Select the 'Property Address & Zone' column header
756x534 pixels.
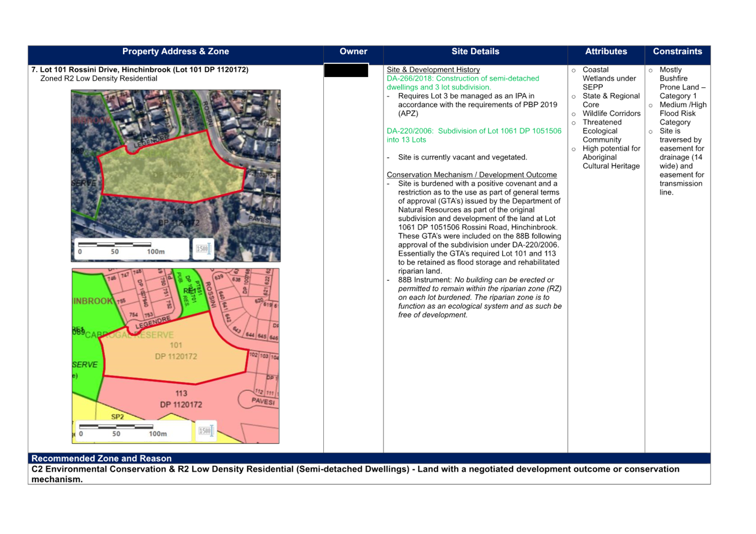pos(176,51)
